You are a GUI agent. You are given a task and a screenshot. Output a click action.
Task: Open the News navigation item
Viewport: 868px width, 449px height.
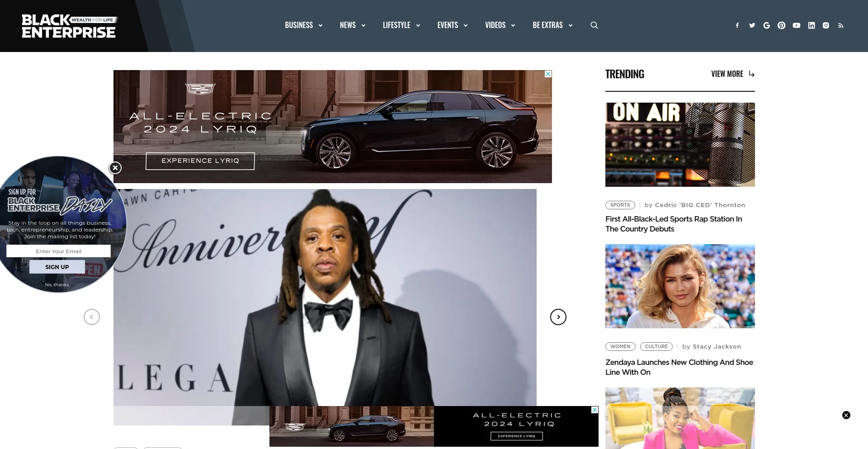[348, 25]
